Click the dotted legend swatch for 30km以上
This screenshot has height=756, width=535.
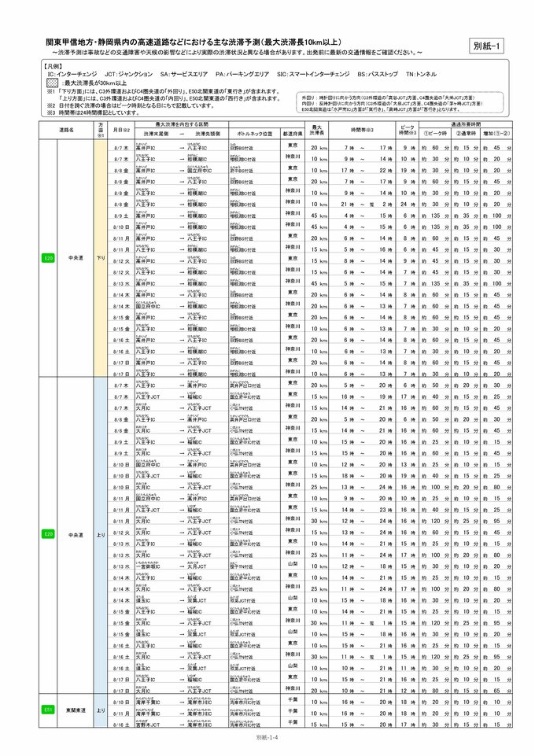[x=52, y=82]
